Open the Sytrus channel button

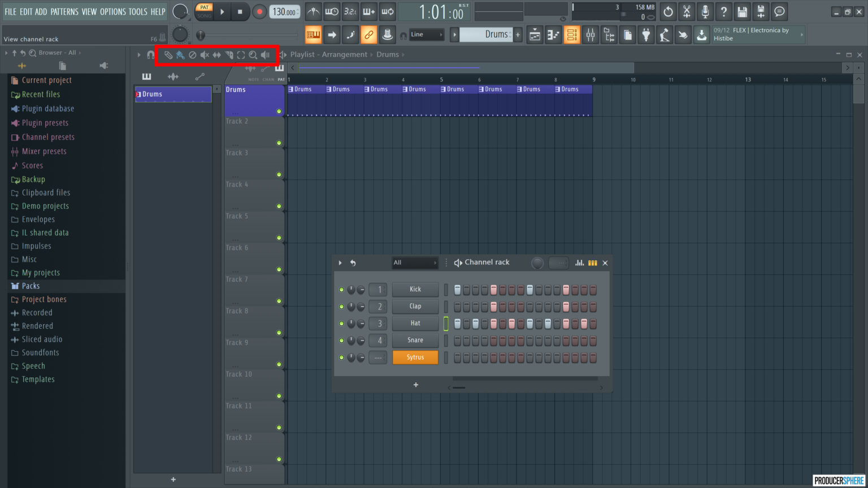[x=415, y=357]
